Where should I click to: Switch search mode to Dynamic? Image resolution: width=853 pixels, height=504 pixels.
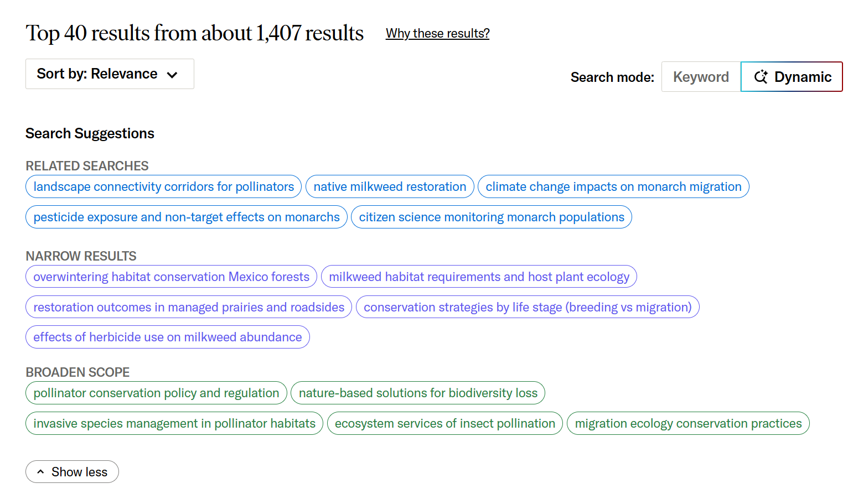pos(792,77)
